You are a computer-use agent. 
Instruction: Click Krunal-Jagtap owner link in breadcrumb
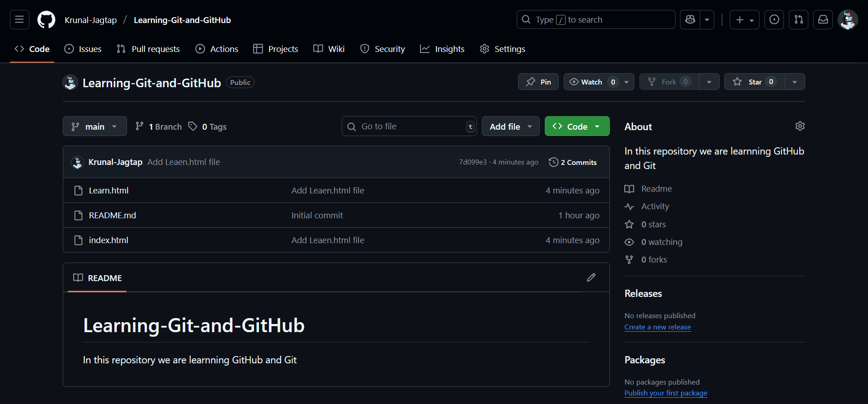coord(90,20)
